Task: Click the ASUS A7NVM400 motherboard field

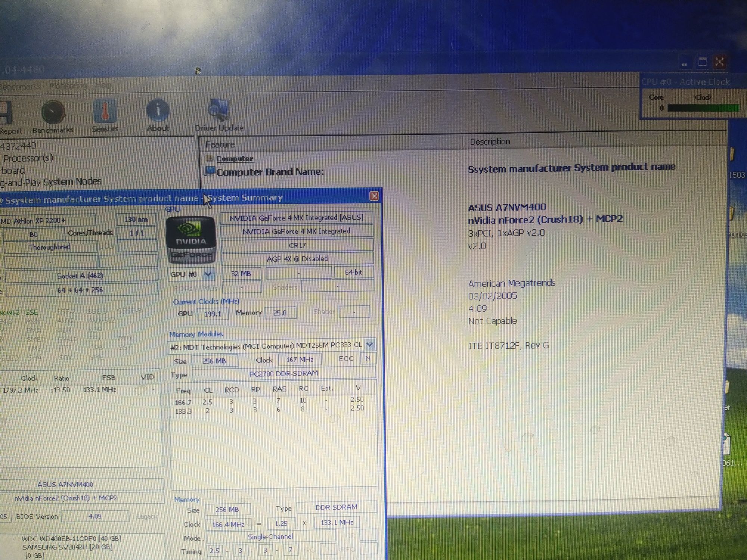Action: [81, 484]
